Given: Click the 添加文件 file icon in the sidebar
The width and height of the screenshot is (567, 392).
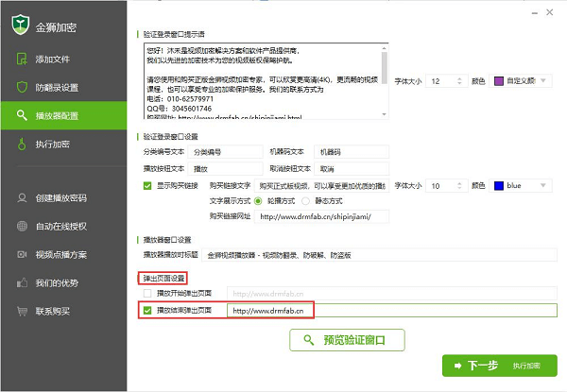Looking at the screenshot, I should coord(22,59).
